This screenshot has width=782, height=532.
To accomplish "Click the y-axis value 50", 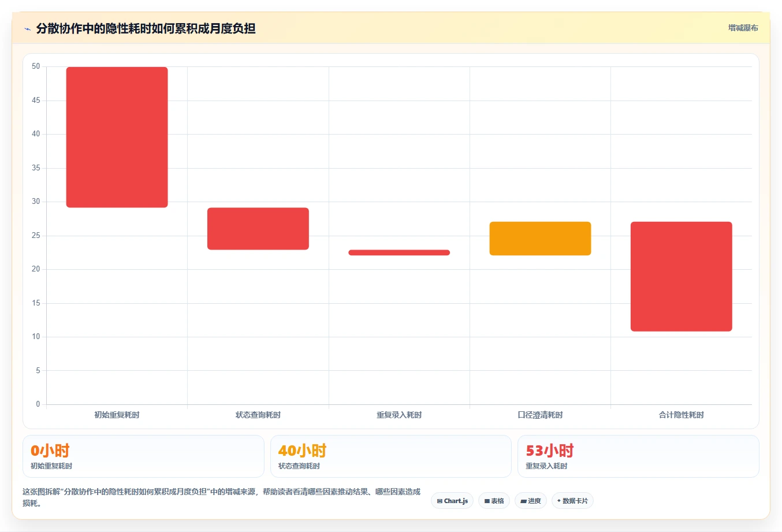I will click(36, 66).
